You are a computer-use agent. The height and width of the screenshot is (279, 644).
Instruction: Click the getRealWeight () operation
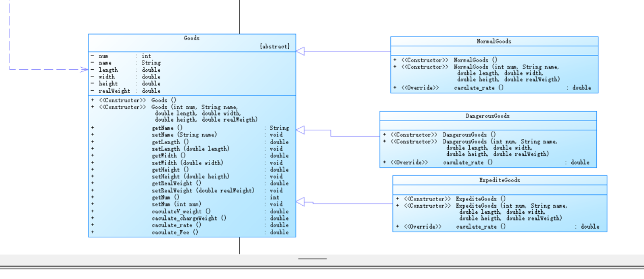click(190, 183)
